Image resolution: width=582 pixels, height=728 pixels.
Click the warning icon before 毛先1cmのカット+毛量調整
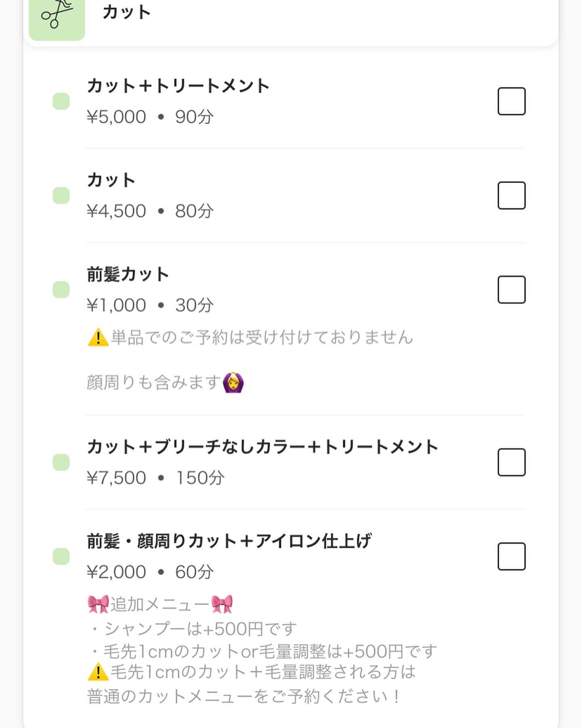coord(98,673)
